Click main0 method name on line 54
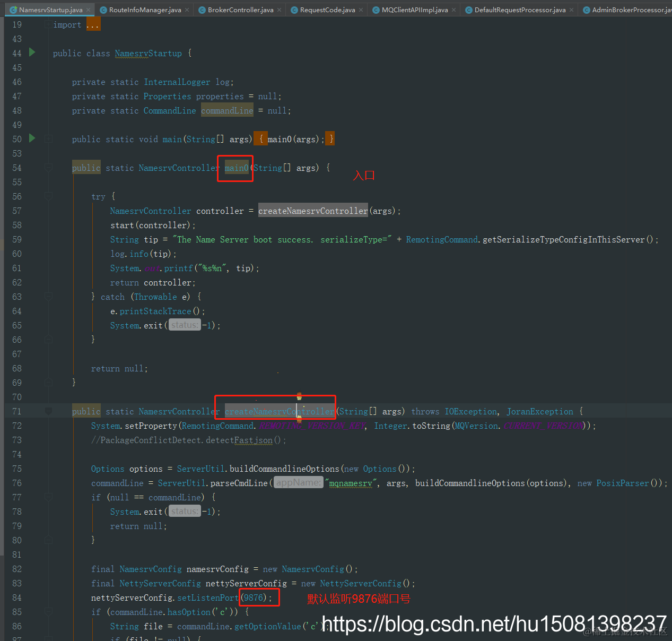Image resolution: width=672 pixels, height=641 pixels. [x=237, y=168]
